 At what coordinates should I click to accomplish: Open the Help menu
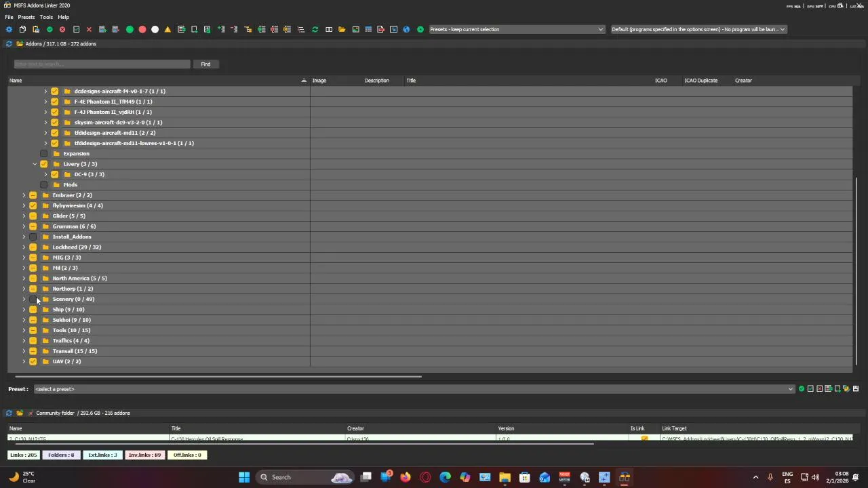(x=63, y=17)
